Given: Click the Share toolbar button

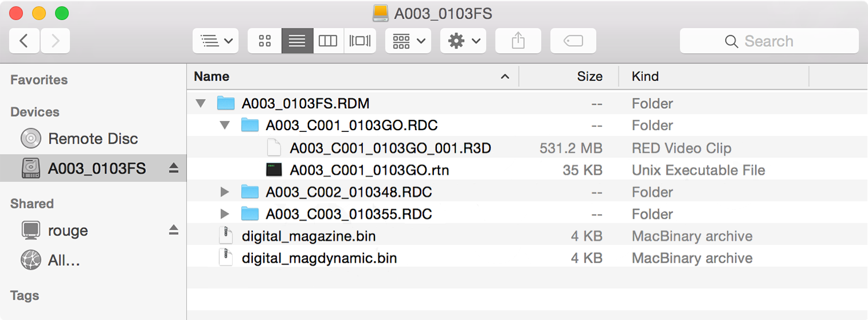Looking at the screenshot, I should [518, 41].
